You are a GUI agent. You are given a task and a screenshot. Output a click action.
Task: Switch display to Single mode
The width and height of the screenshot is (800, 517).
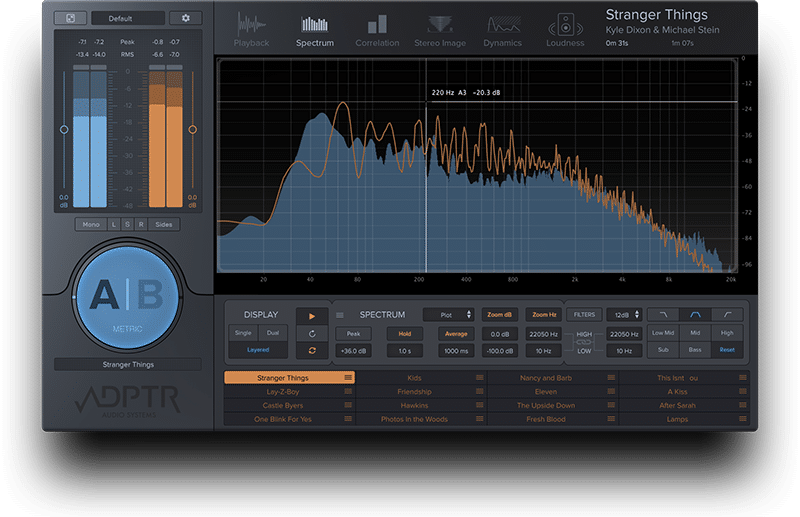click(243, 333)
